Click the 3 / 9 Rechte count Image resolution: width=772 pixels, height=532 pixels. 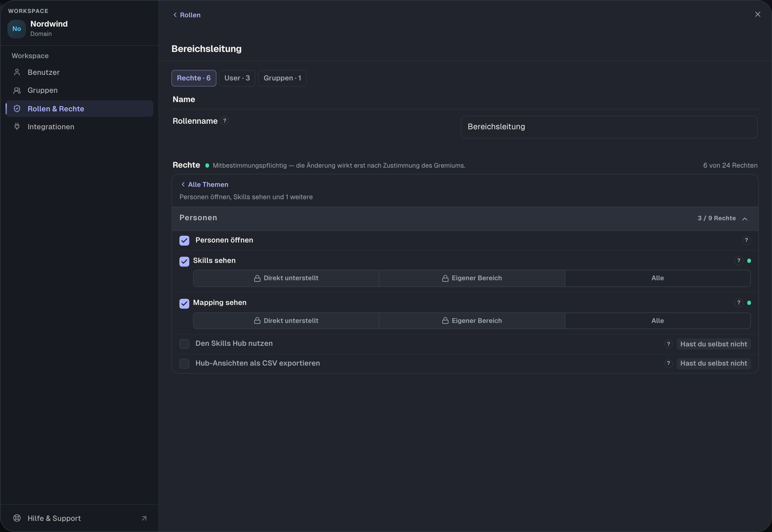pyautogui.click(x=716, y=218)
